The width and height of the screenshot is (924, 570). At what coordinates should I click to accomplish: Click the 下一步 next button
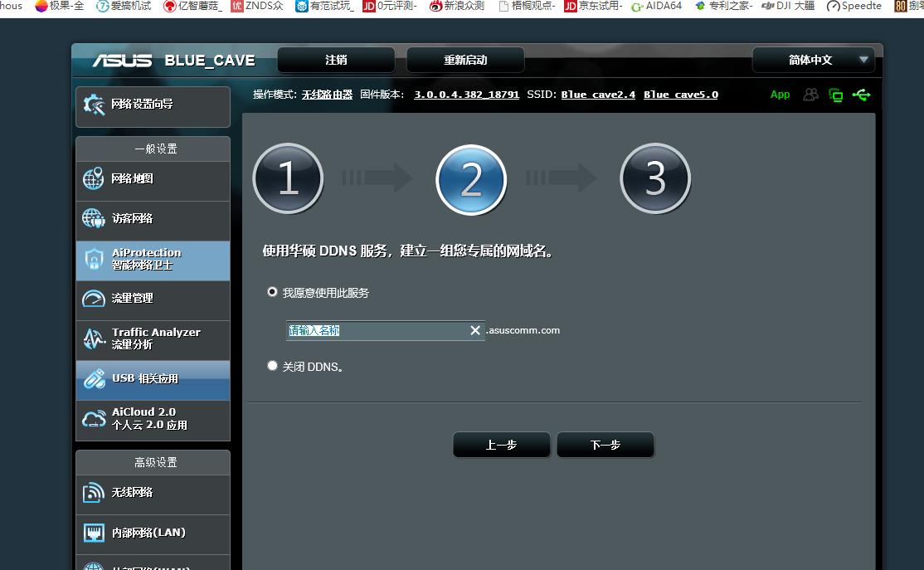[605, 445]
